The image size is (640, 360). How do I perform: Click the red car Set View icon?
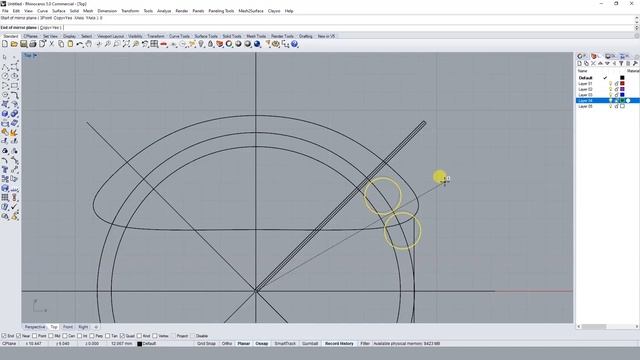164,44
